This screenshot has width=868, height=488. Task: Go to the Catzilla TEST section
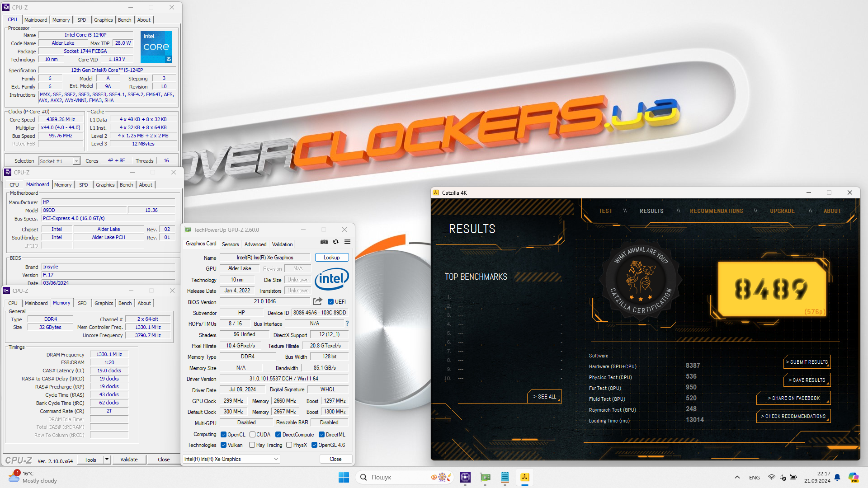[x=605, y=211]
